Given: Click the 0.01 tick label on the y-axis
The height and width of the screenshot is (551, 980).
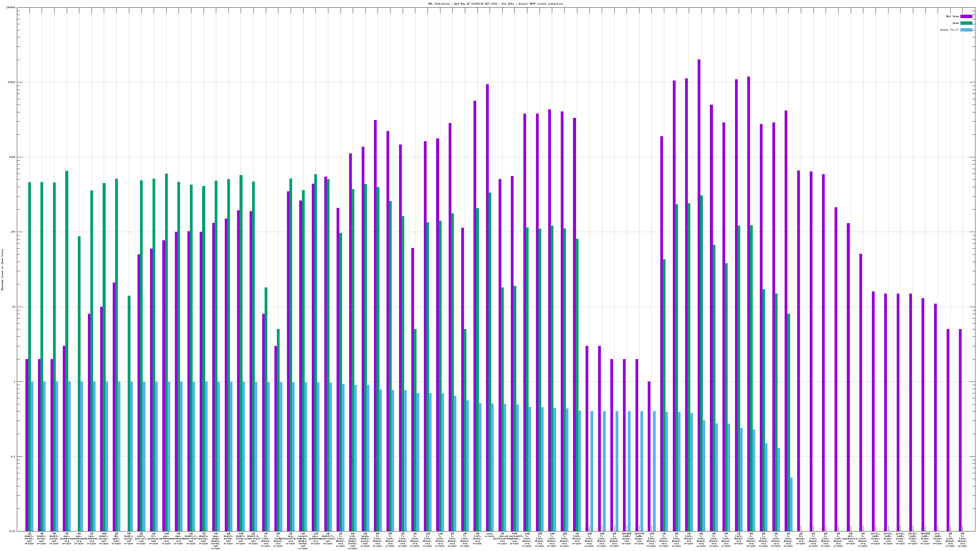Looking at the screenshot, I should 13,531.
